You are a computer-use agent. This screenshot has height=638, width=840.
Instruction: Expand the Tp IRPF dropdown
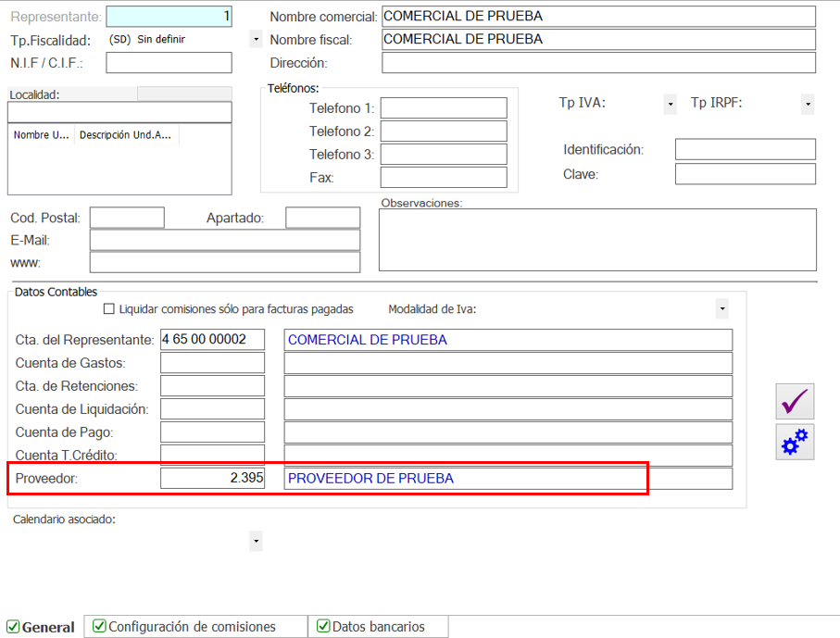pyautogui.click(x=808, y=104)
